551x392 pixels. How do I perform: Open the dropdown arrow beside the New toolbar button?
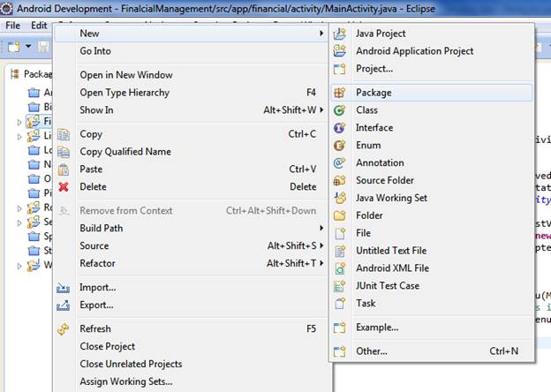[28, 47]
